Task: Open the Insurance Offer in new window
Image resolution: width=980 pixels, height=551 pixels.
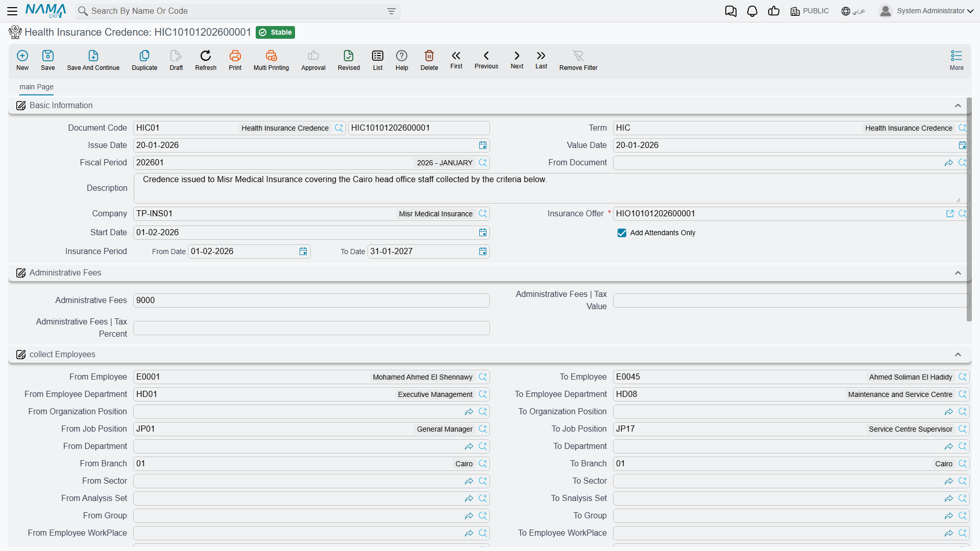Action: [x=950, y=214]
